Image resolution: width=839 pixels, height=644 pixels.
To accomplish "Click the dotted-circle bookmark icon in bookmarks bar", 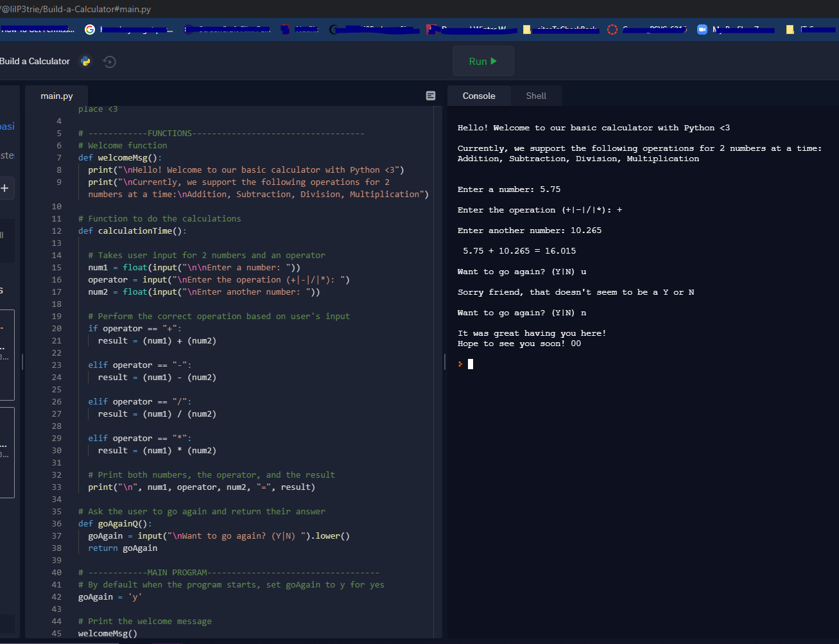I will [x=612, y=29].
